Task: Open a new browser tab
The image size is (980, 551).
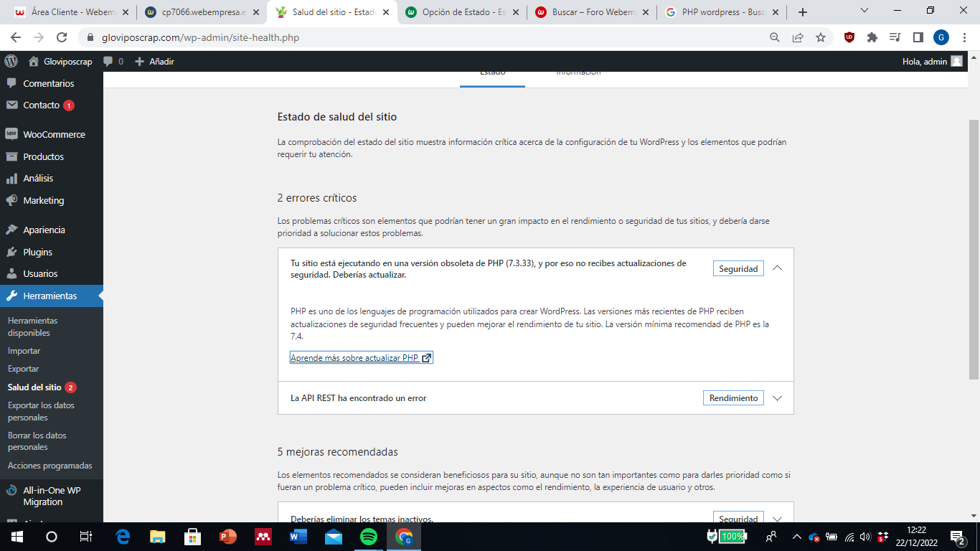Action: click(803, 12)
